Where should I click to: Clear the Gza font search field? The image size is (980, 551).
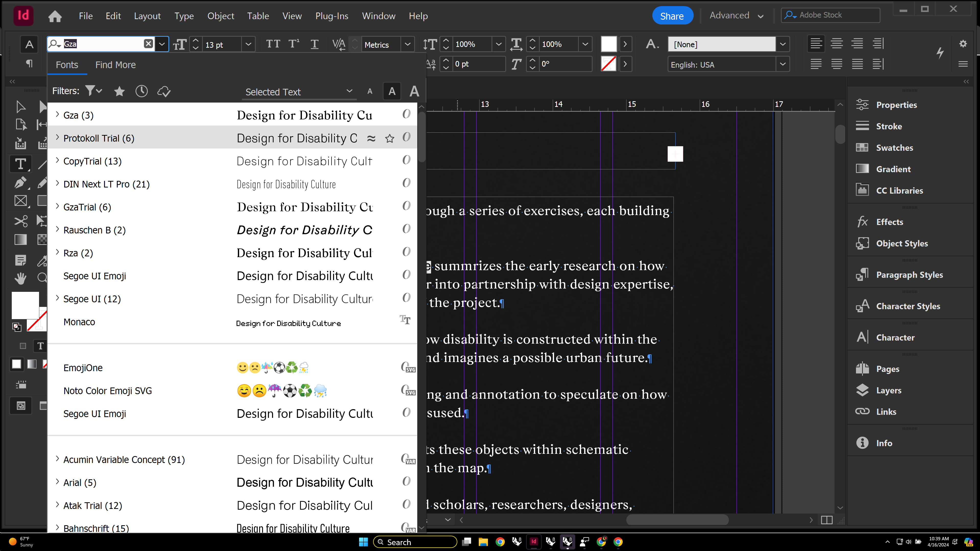point(148,44)
